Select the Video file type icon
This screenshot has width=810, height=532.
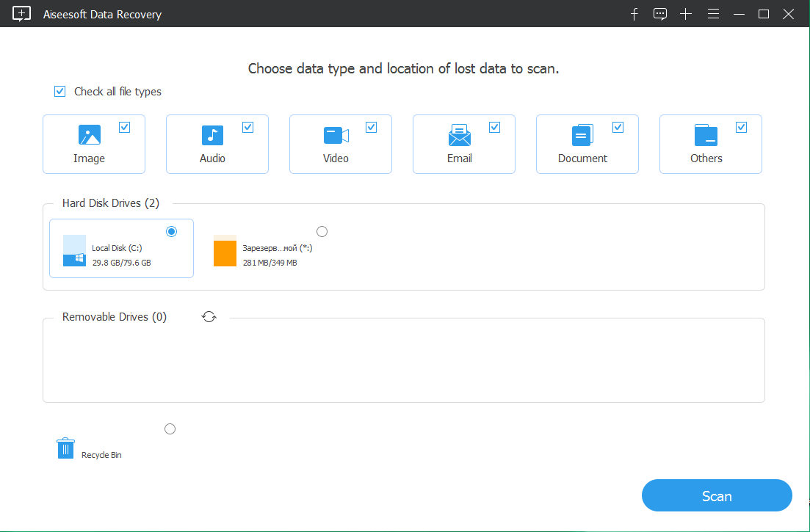pos(335,135)
